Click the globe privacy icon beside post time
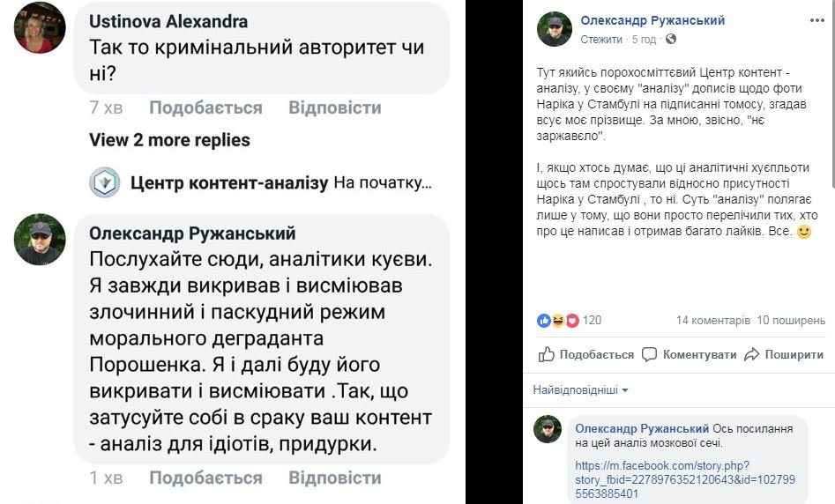This screenshot has width=835, height=504. click(671, 40)
